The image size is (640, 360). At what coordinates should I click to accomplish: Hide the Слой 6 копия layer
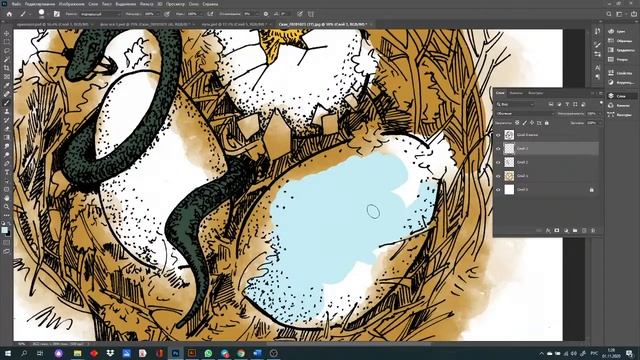click(498, 135)
